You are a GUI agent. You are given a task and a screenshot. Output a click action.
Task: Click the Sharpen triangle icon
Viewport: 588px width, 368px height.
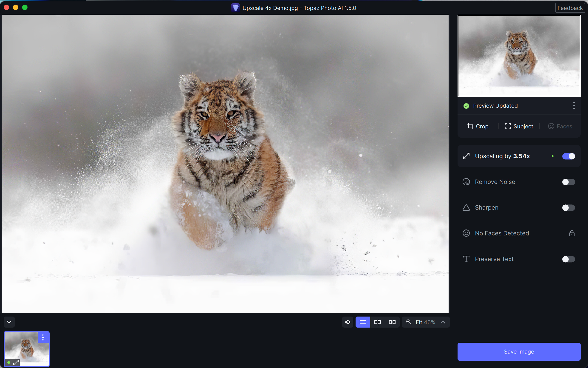(x=466, y=208)
